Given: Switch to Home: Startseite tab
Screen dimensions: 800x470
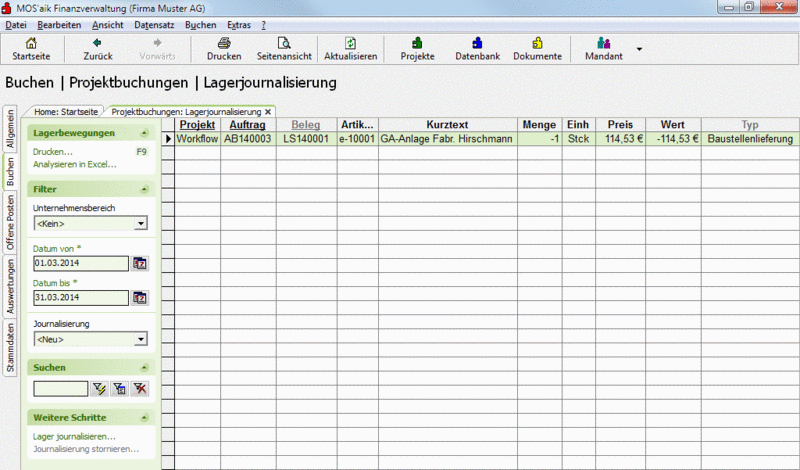Looking at the screenshot, I should pyautogui.click(x=66, y=112).
